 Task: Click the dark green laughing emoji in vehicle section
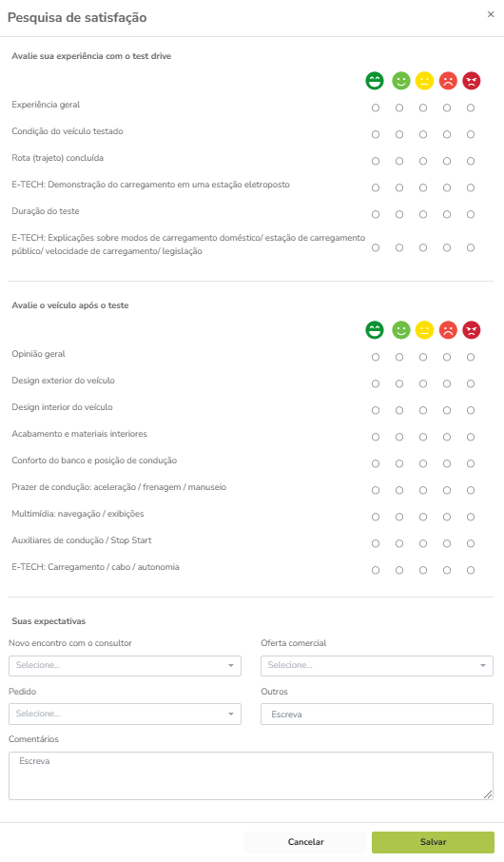pos(375,330)
